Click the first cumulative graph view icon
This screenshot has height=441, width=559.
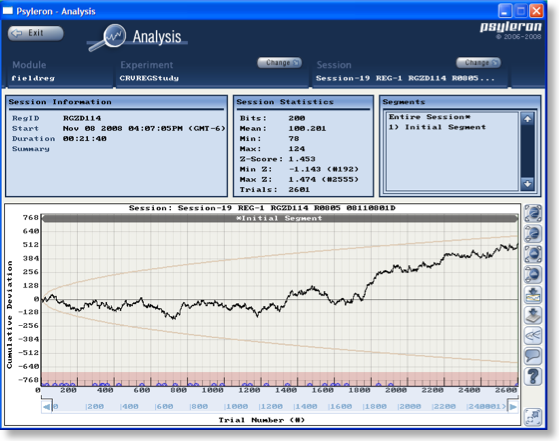(x=533, y=213)
